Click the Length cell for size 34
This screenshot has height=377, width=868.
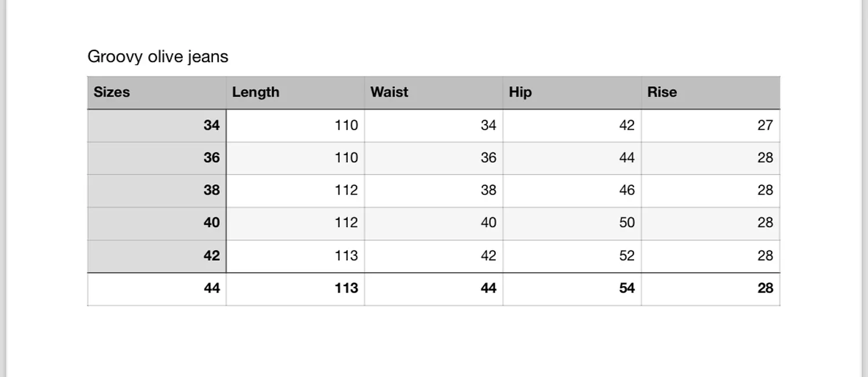tap(295, 126)
